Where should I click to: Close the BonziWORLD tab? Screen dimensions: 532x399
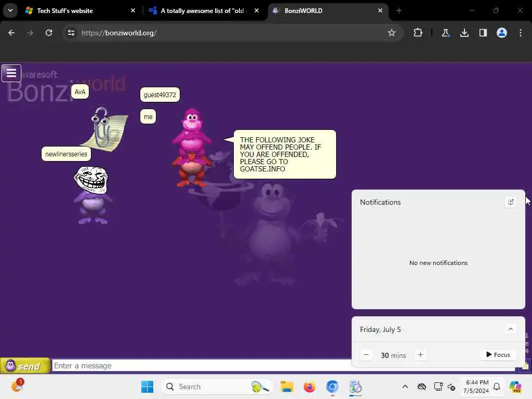[380, 10]
